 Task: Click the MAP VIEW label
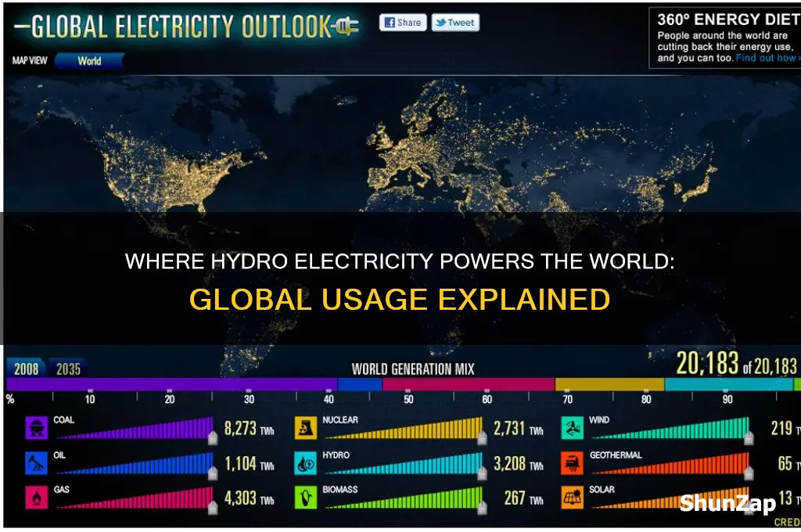[x=30, y=61]
